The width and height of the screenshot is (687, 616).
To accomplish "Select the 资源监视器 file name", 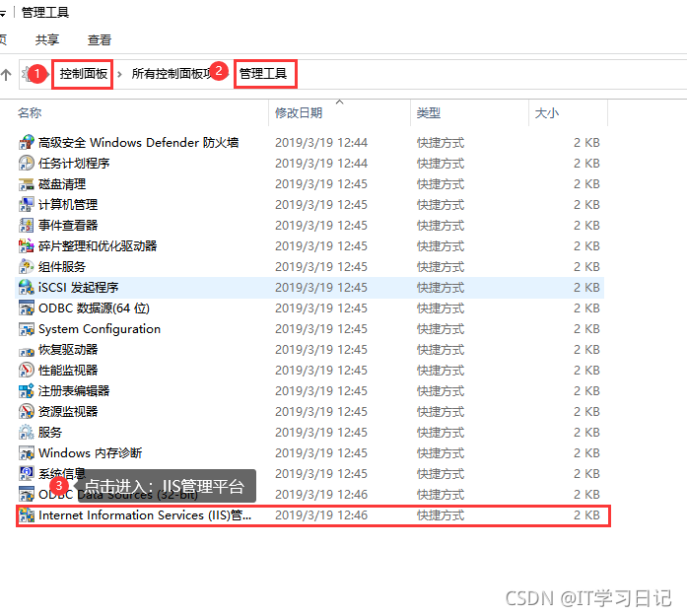I will [x=68, y=411].
